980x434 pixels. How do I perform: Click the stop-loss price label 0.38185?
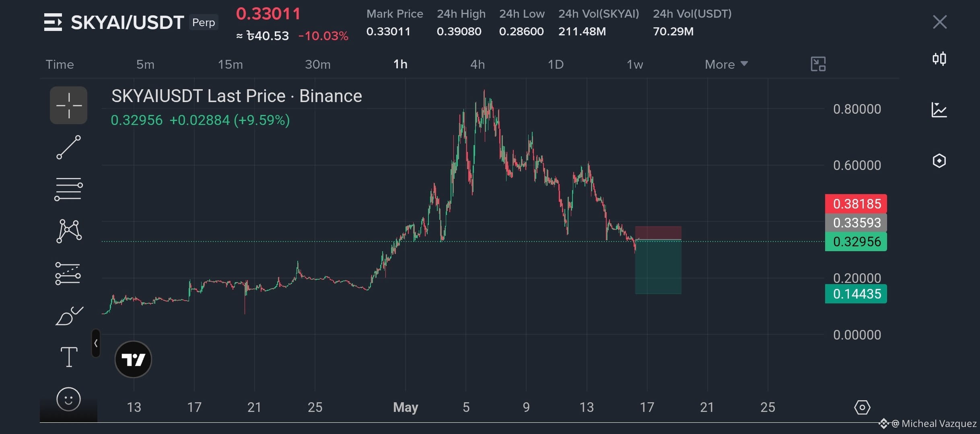point(856,204)
